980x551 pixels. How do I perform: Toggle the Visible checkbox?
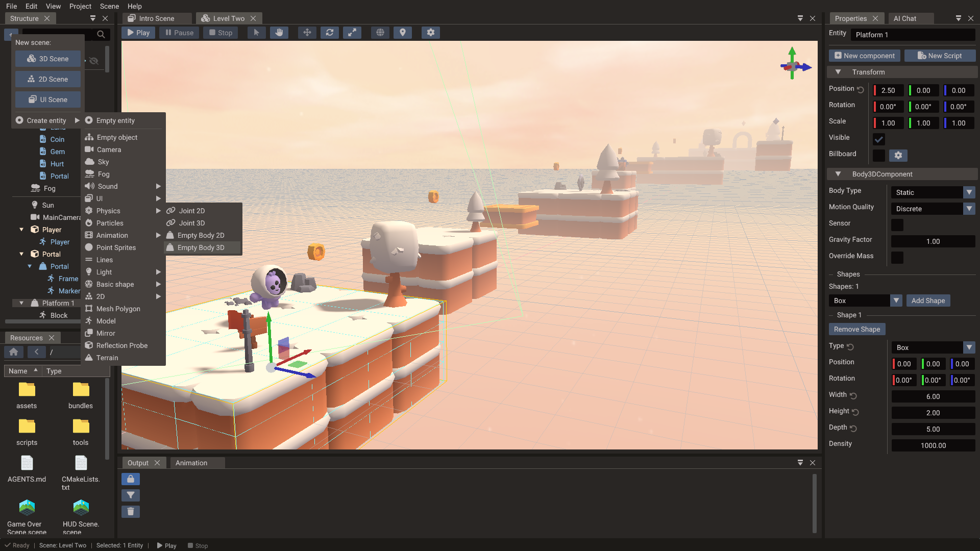coord(879,139)
